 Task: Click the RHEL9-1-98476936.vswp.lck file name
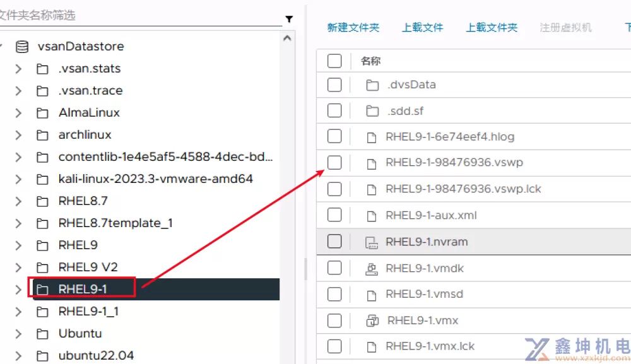pyautogui.click(x=463, y=189)
